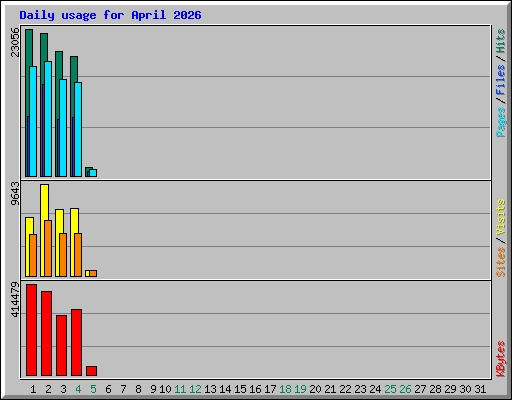Click day label 31 on the x-axis
This screenshot has width=512, height=400.
tap(480, 389)
